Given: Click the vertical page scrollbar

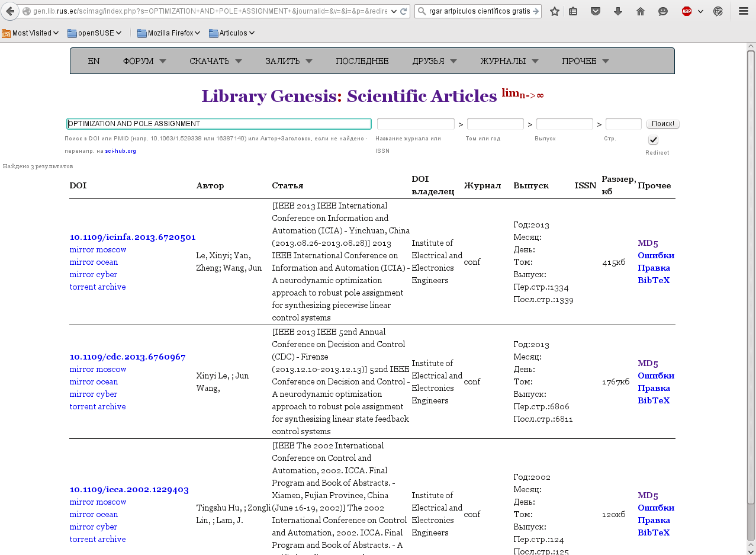Looking at the screenshot, I should point(751,277).
